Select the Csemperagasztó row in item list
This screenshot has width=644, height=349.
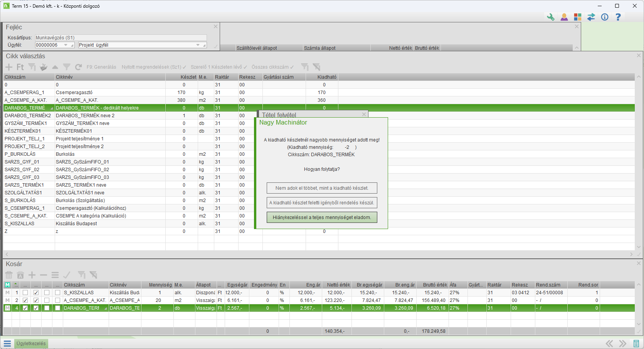click(319, 93)
